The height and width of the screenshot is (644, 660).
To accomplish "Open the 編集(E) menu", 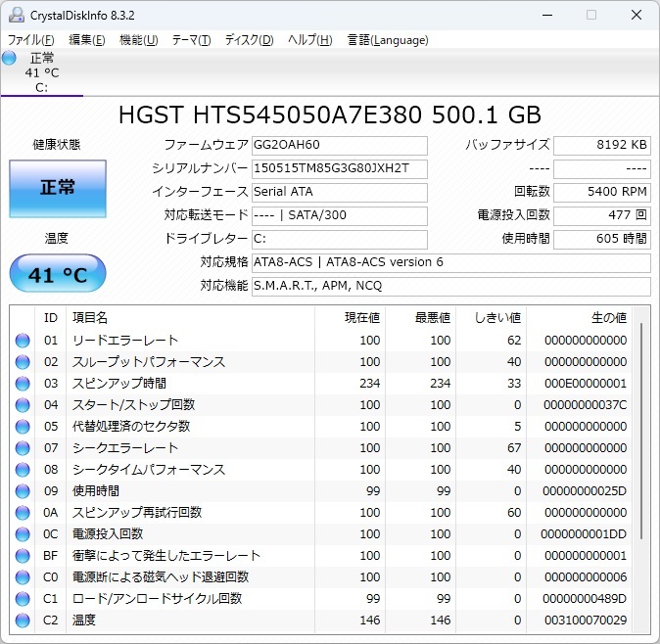I will [87, 40].
